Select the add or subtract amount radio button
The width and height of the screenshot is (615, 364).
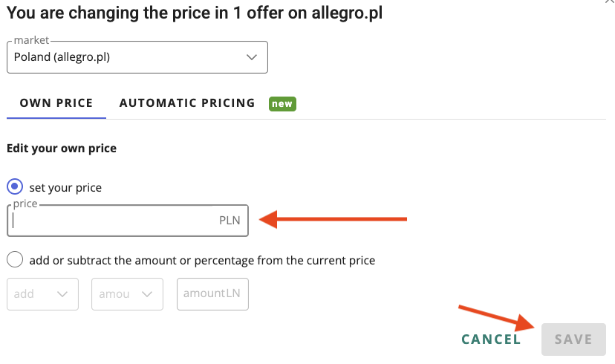pos(15,261)
